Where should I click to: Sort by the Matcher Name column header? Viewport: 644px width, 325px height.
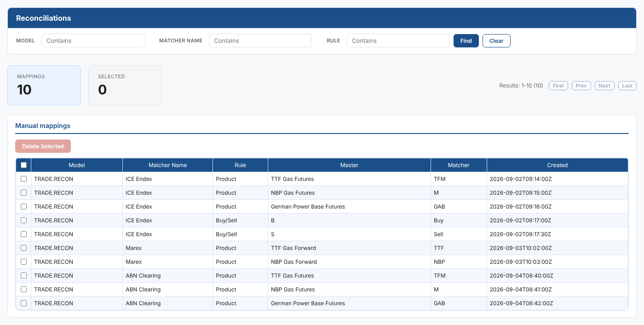pos(168,165)
